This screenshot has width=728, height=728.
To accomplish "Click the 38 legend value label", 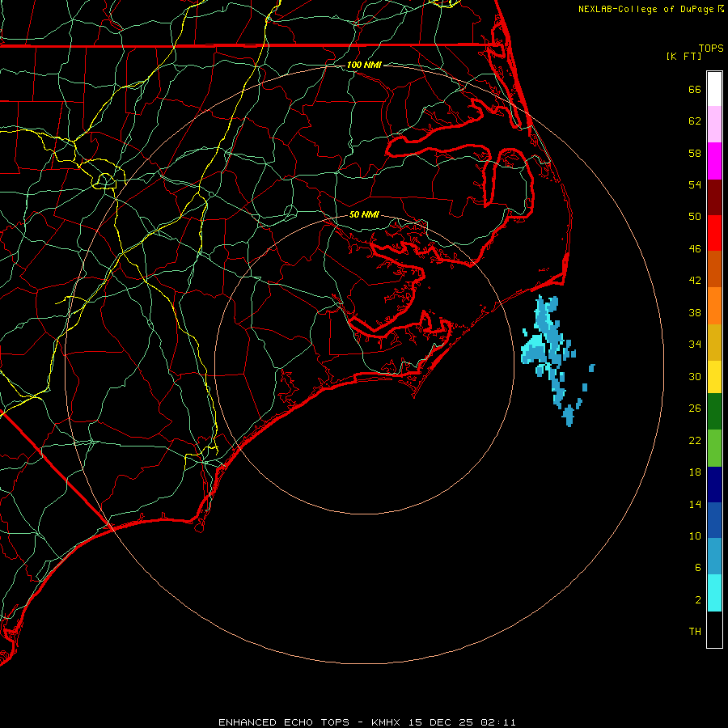I will tap(695, 312).
